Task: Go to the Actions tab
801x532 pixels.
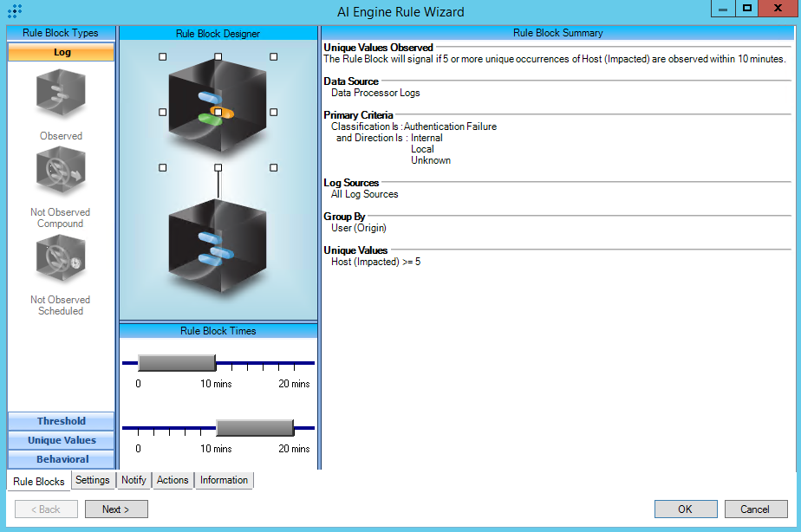Action: pos(173,480)
